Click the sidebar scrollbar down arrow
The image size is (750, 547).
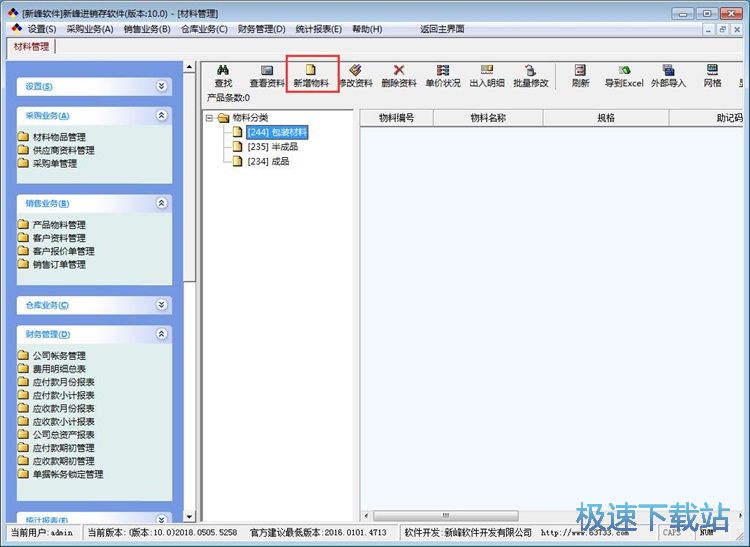point(189,516)
